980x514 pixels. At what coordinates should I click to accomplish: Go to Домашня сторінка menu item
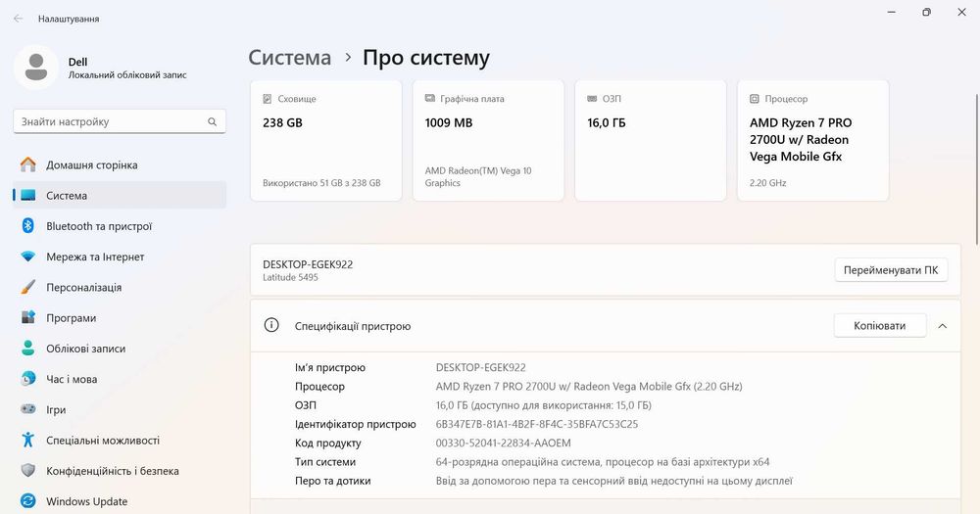(91, 165)
